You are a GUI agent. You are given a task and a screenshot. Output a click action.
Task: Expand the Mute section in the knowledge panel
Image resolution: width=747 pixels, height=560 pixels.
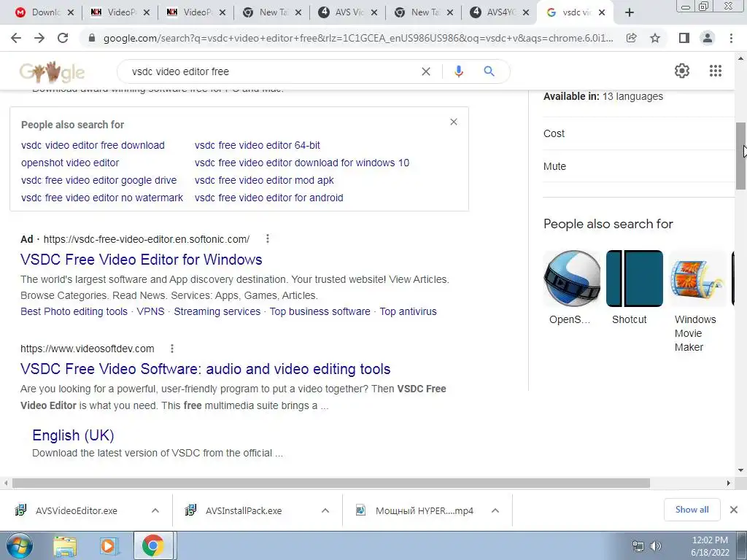click(x=639, y=166)
